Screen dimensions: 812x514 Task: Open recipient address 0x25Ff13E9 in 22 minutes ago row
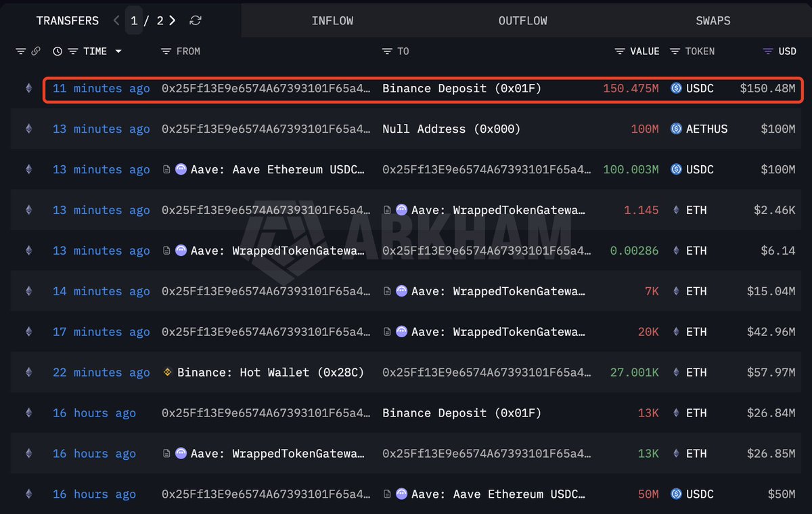point(487,372)
